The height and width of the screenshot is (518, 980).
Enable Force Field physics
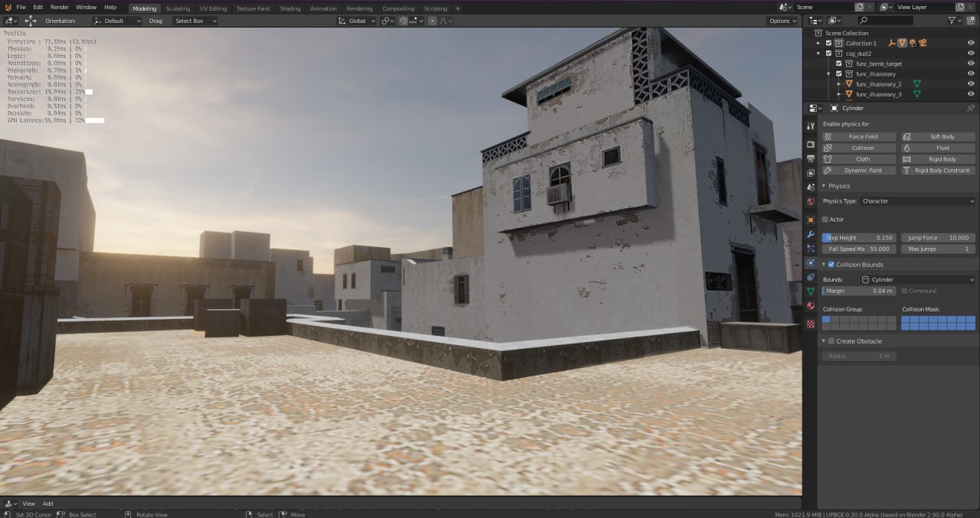[x=859, y=137]
